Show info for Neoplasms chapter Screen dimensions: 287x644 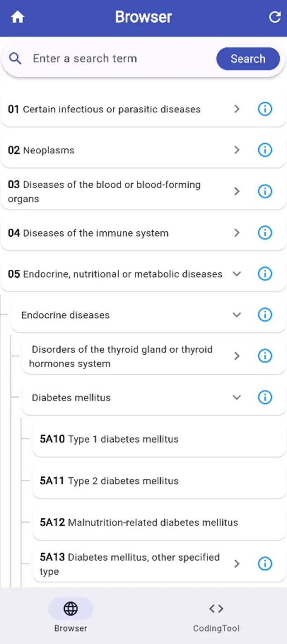(x=265, y=150)
